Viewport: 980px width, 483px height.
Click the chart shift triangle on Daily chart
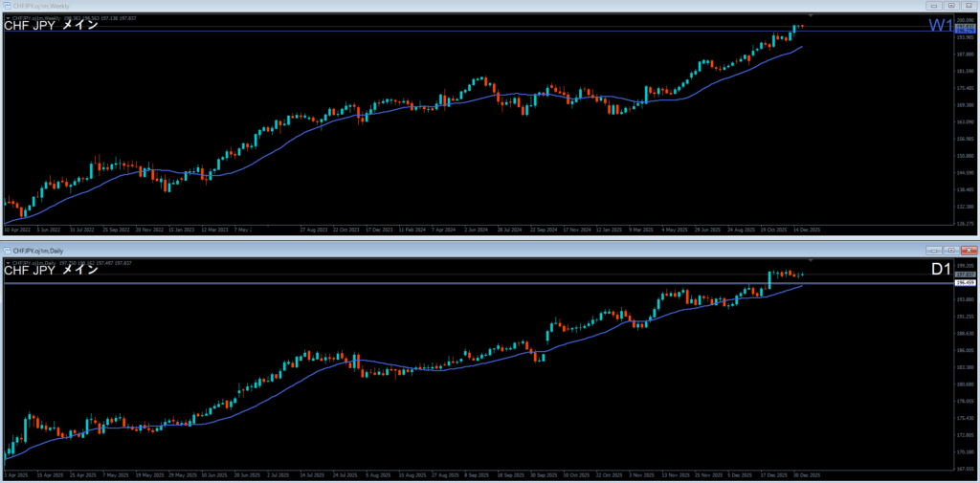(x=811, y=260)
